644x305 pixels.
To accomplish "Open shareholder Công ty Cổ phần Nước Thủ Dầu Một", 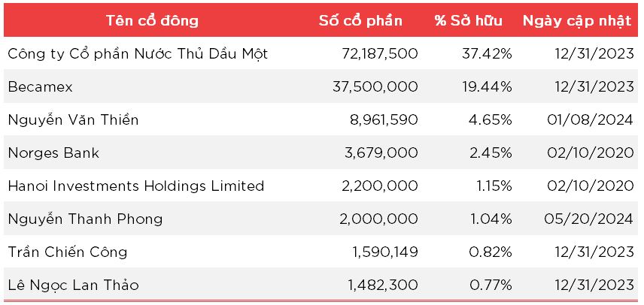I will tap(138, 54).
